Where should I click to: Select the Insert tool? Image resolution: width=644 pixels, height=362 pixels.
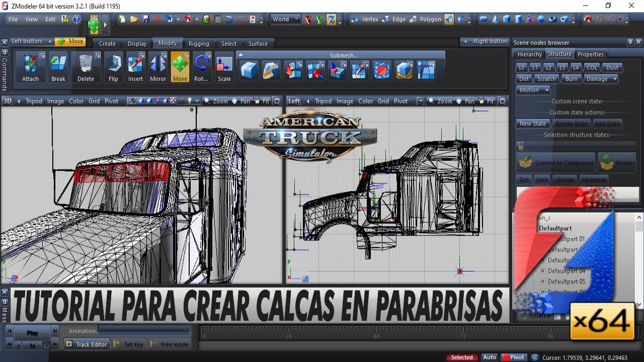(x=135, y=67)
